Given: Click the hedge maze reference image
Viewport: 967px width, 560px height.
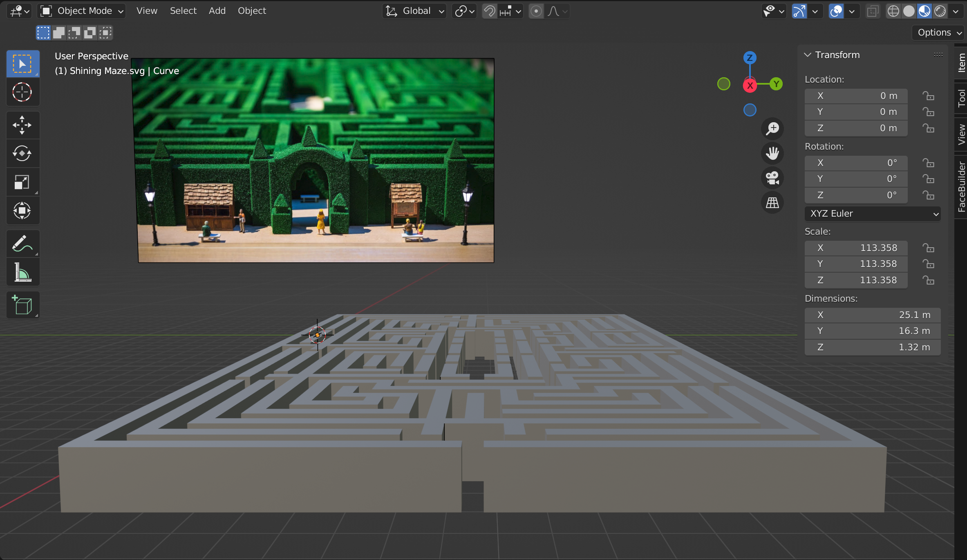Looking at the screenshot, I should pos(313,160).
